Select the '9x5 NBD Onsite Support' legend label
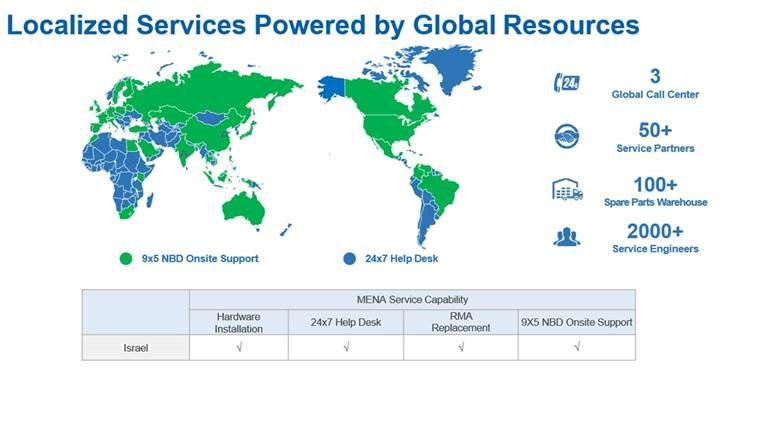 coord(200,259)
